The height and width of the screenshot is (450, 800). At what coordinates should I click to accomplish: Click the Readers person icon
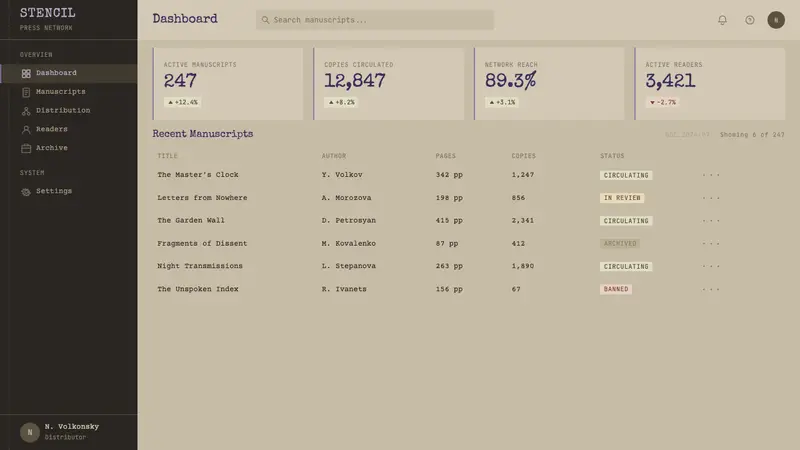26,130
